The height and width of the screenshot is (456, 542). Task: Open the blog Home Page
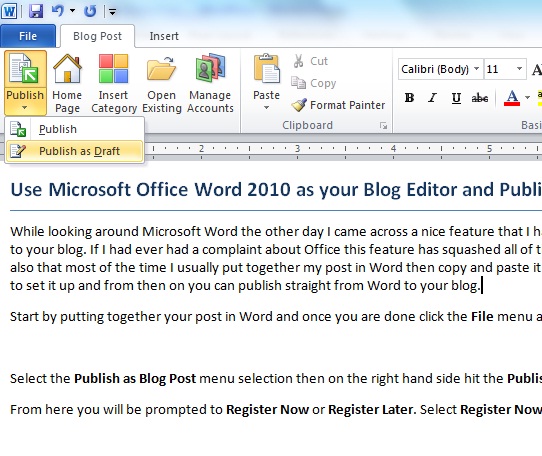pos(67,83)
